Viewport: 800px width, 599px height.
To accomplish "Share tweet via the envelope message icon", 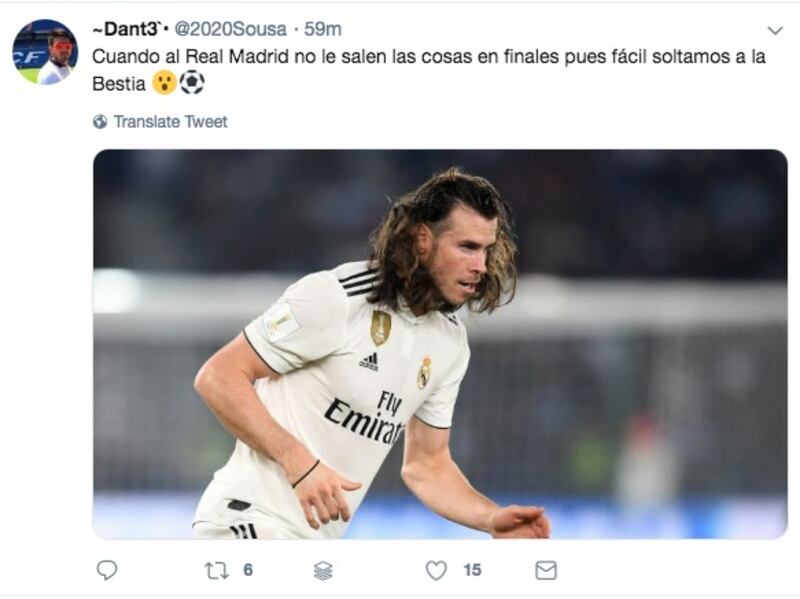I will [x=546, y=570].
